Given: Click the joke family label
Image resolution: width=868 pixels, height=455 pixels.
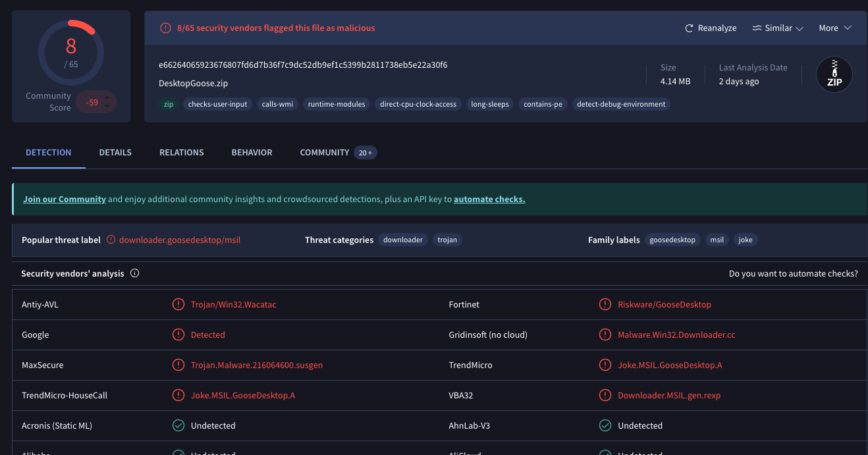Looking at the screenshot, I should 746,240.
